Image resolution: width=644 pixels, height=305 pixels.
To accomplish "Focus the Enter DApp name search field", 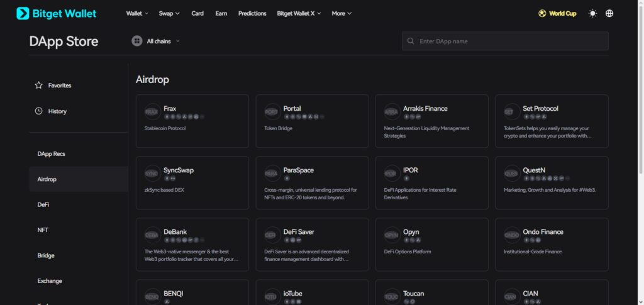I will point(505,41).
